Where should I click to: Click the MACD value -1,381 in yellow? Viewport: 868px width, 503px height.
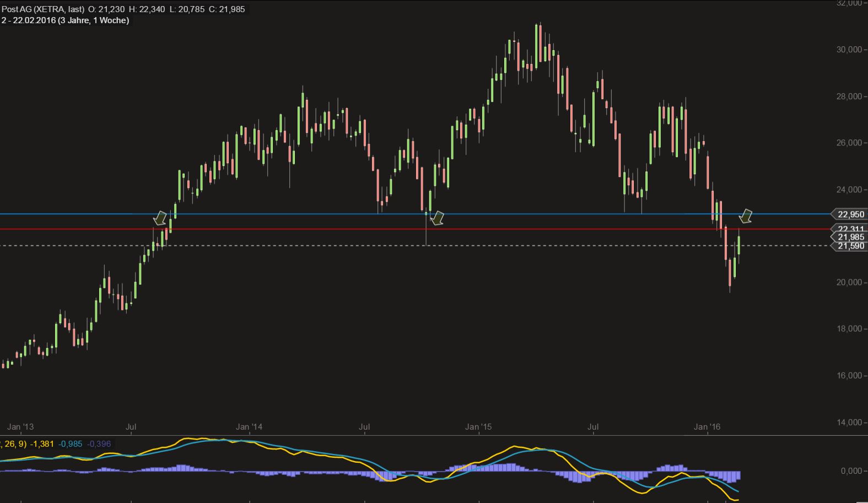tap(42, 443)
